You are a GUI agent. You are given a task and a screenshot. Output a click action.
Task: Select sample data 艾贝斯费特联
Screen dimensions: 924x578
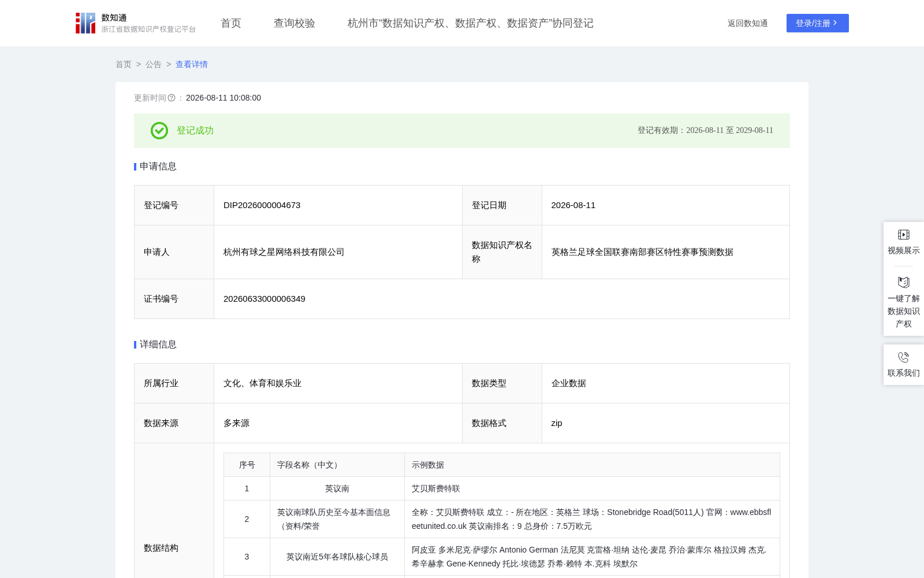click(x=436, y=488)
